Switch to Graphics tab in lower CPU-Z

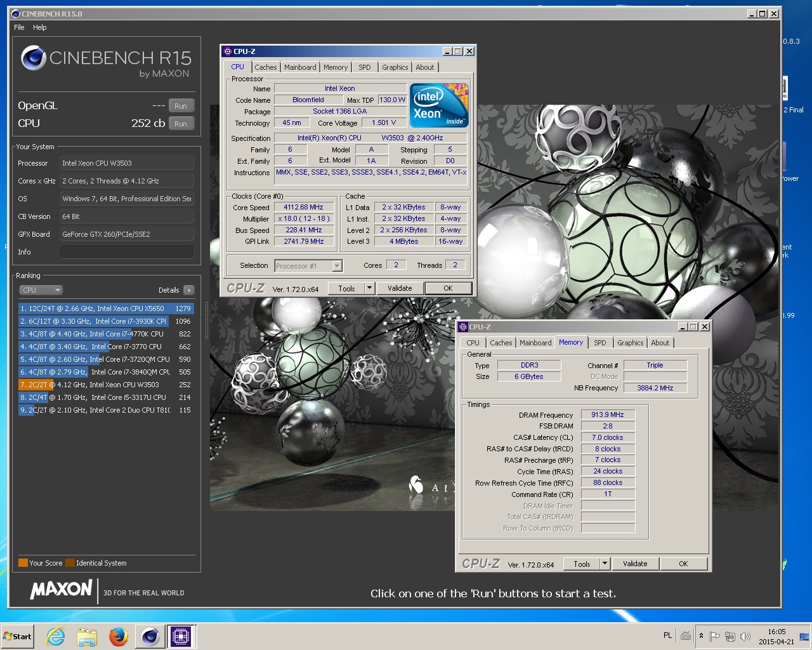coord(631,343)
